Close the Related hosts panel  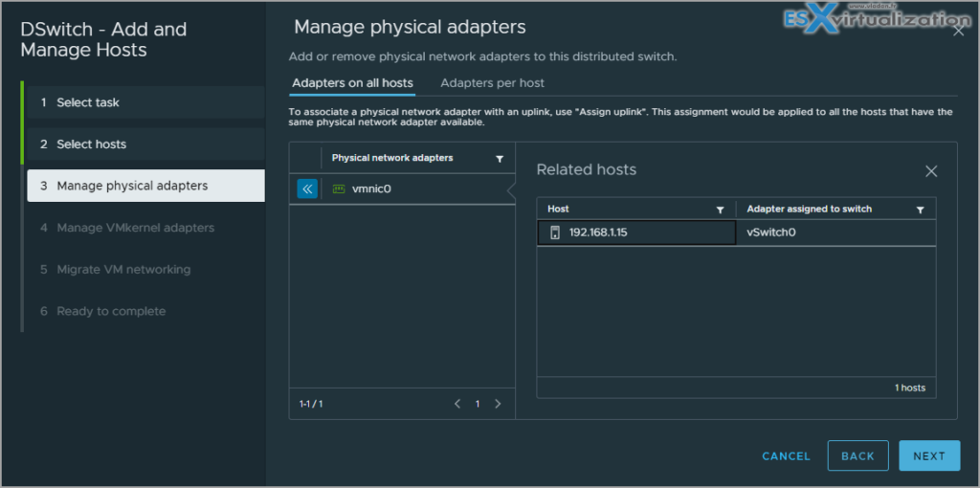tap(931, 171)
